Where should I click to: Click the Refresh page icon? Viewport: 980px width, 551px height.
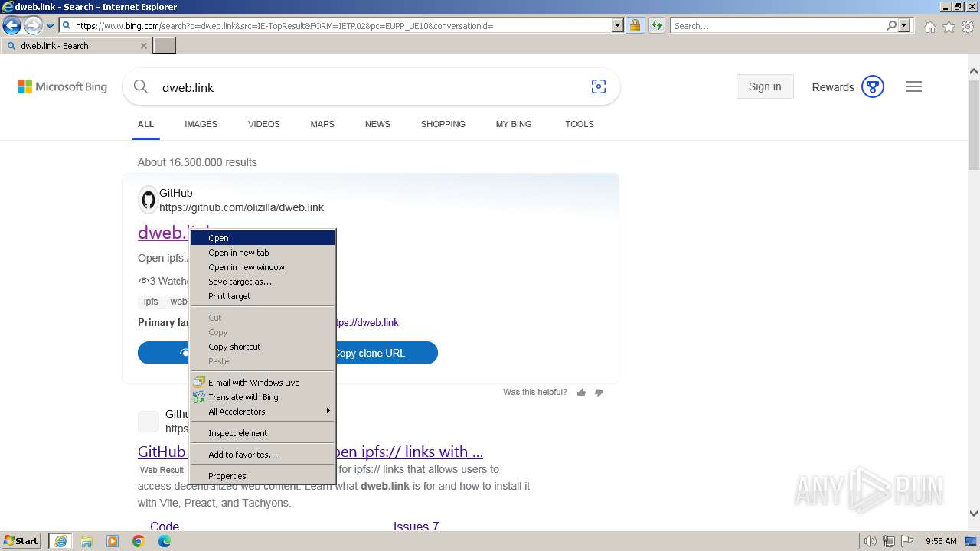pos(657,25)
